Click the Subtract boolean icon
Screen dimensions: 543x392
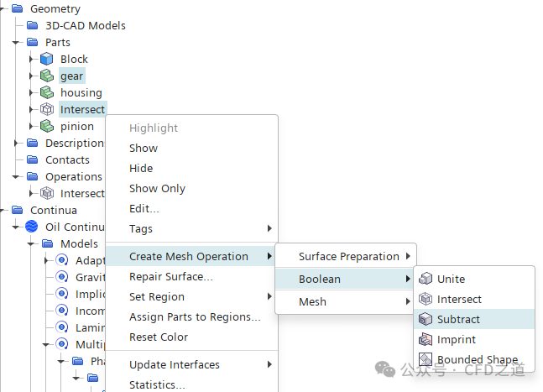pos(426,319)
